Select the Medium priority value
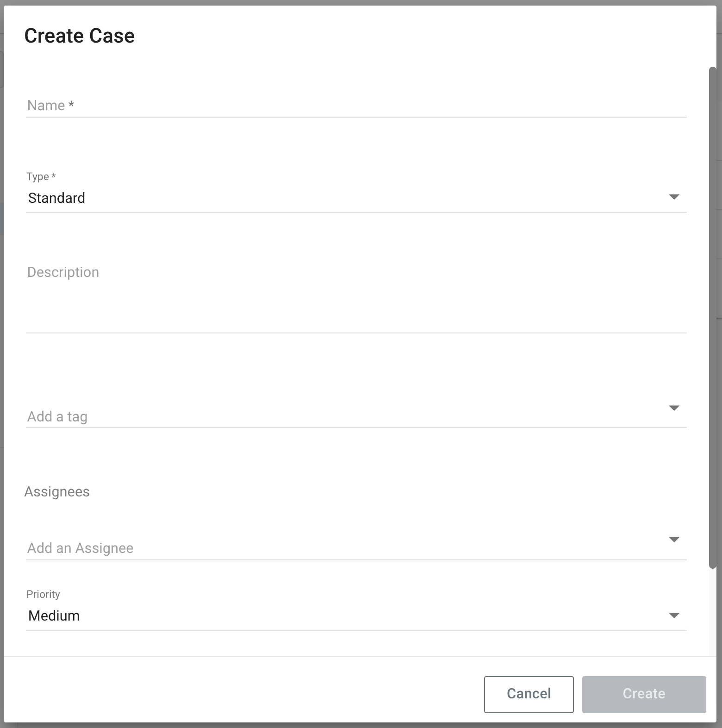 (x=54, y=615)
